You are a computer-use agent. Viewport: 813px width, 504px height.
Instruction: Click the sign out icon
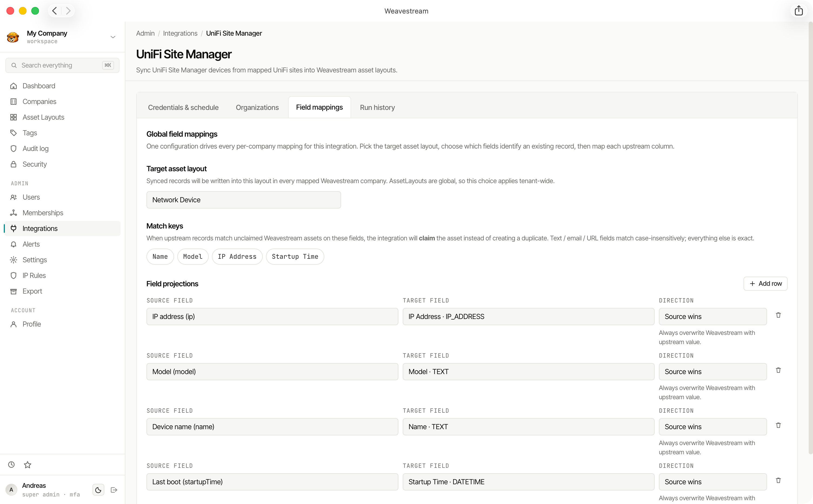pyautogui.click(x=114, y=490)
